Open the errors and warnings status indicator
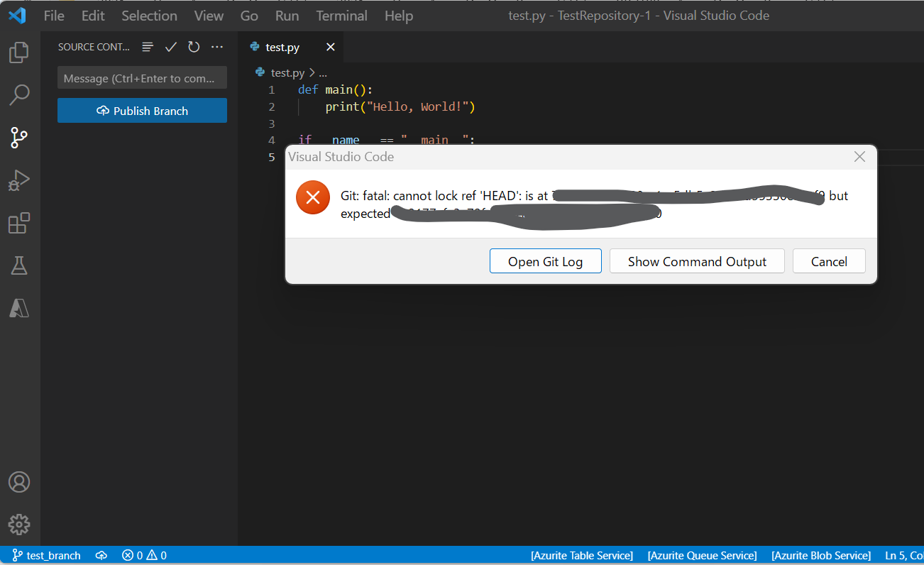 [x=144, y=555]
